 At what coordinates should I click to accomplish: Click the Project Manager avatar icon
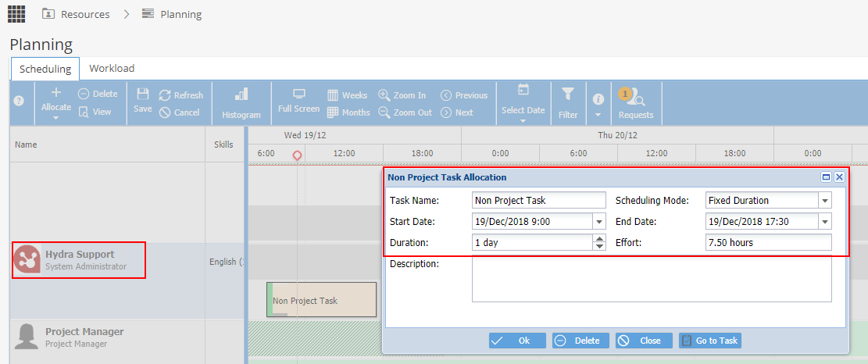point(26,337)
